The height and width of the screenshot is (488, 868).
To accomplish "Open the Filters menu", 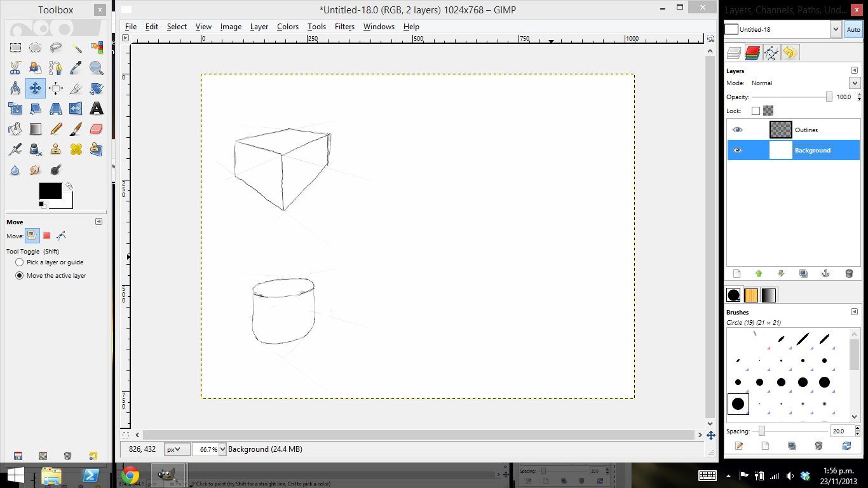I will click(x=344, y=27).
